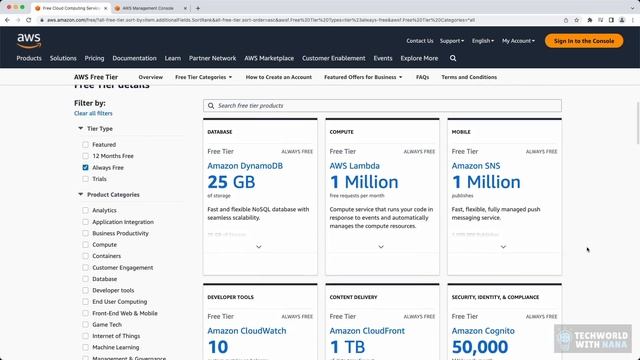Open the Products menu
Screen dimensions: 640x360
click(29, 58)
